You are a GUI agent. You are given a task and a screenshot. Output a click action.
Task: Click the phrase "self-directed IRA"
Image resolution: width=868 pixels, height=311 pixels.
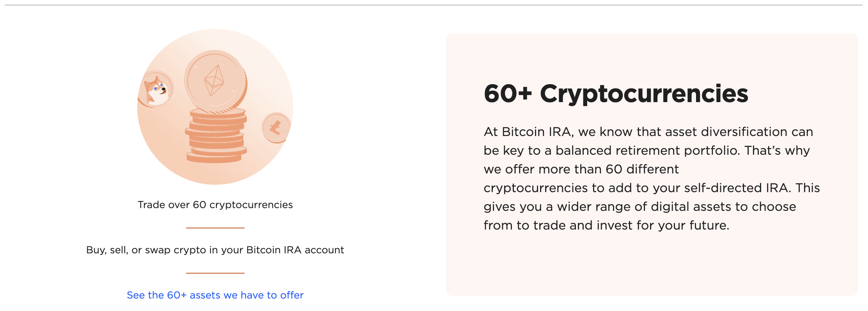737,188
